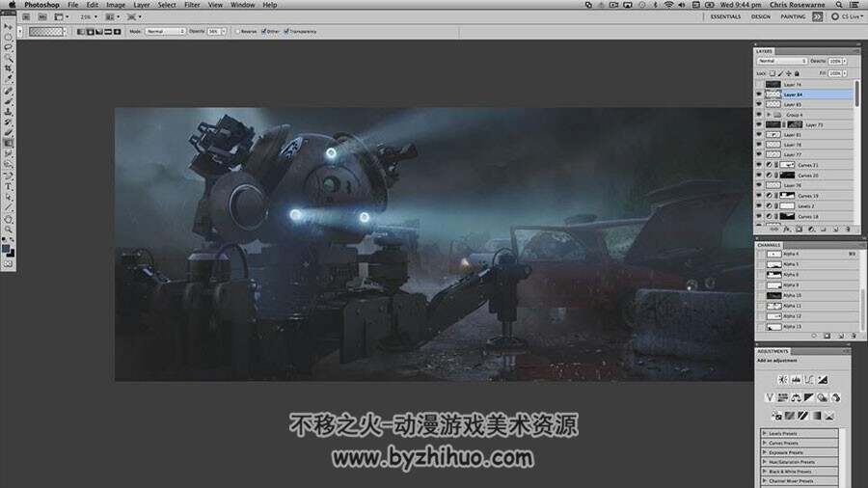Select the Type tool in toolbox
Image resolution: width=868 pixels, height=488 pixels.
[8, 187]
